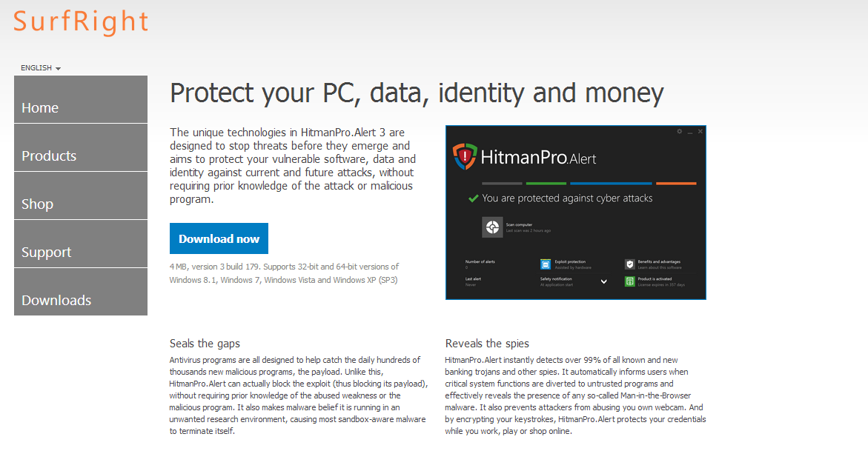Click the 'Reveals the spies' heading
Image resolution: width=868 pixels, height=451 pixels.
pos(487,344)
